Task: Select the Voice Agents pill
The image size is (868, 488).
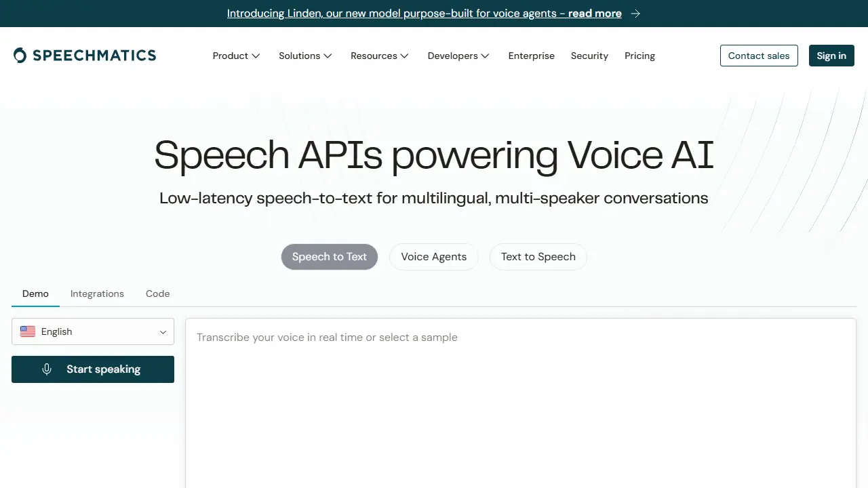Action: point(434,257)
